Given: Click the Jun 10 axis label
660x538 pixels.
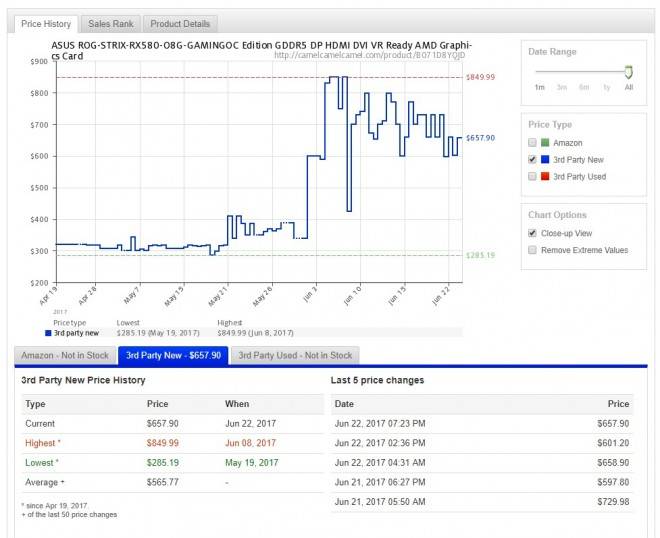Looking at the screenshot, I should (x=353, y=296).
